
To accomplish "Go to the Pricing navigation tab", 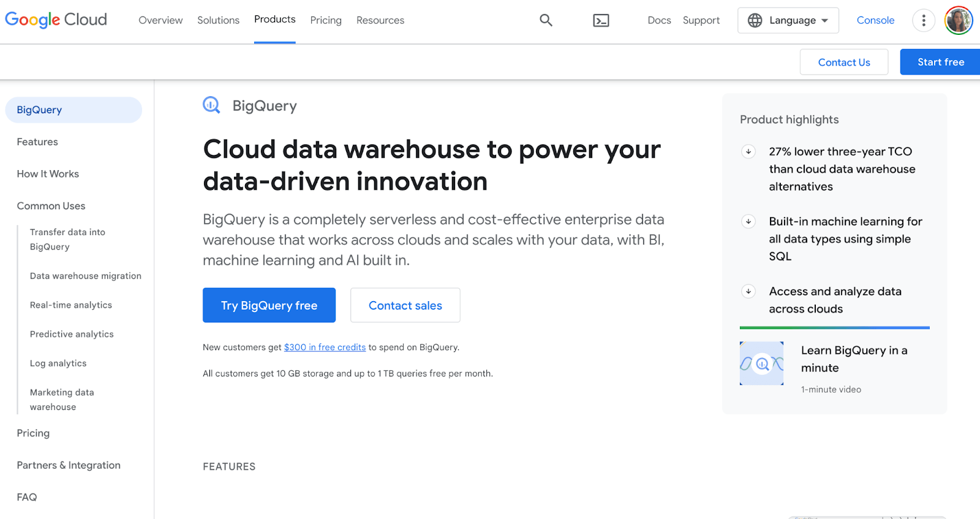I will tap(326, 20).
